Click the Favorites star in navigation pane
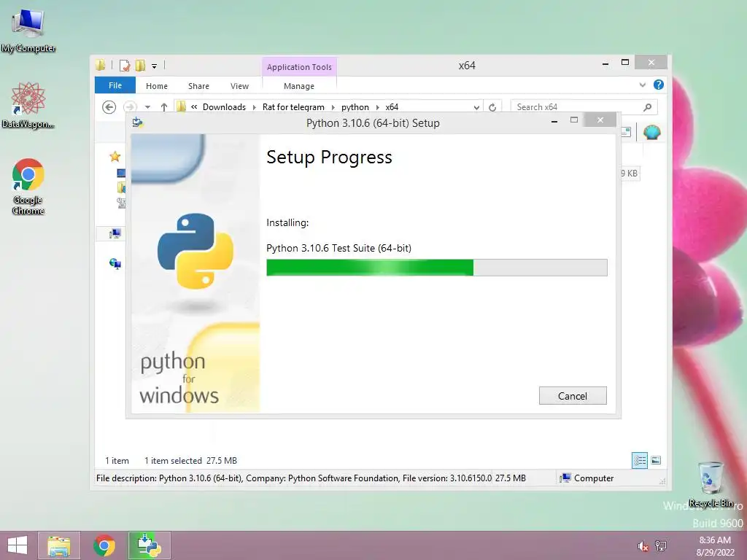 [115, 156]
